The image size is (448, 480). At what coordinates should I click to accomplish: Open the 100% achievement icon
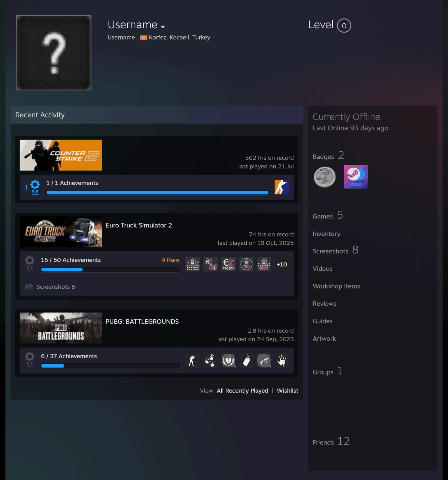(264, 264)
